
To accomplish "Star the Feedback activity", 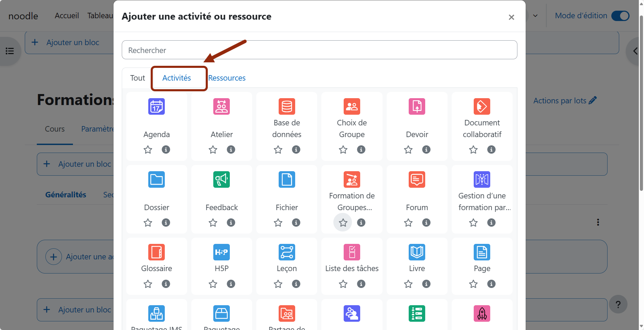I will click(213, 223).
